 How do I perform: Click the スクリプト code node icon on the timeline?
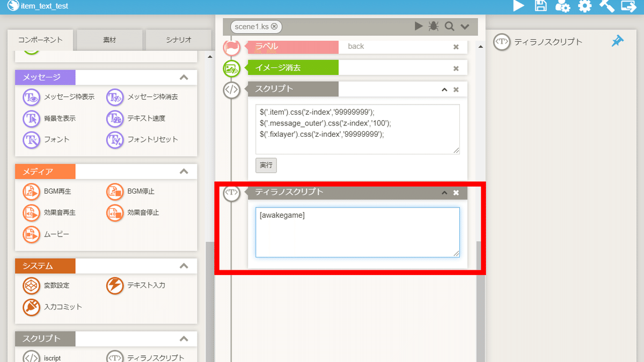231,90
